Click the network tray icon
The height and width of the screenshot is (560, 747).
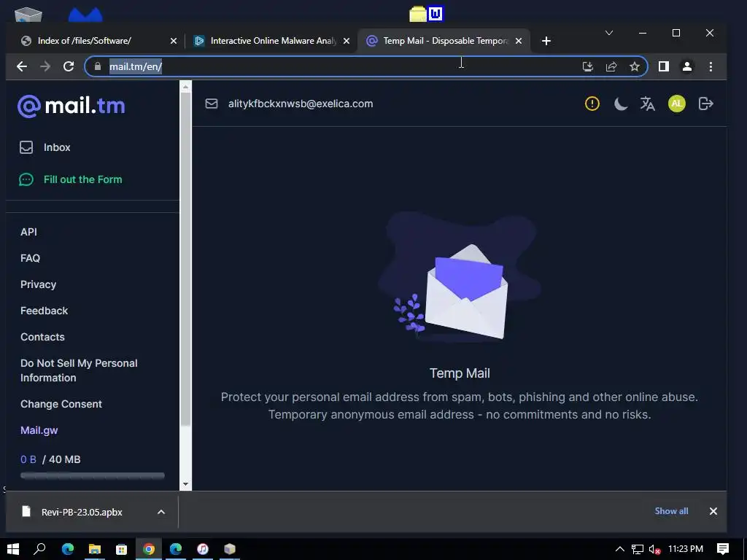click(638, 549)
